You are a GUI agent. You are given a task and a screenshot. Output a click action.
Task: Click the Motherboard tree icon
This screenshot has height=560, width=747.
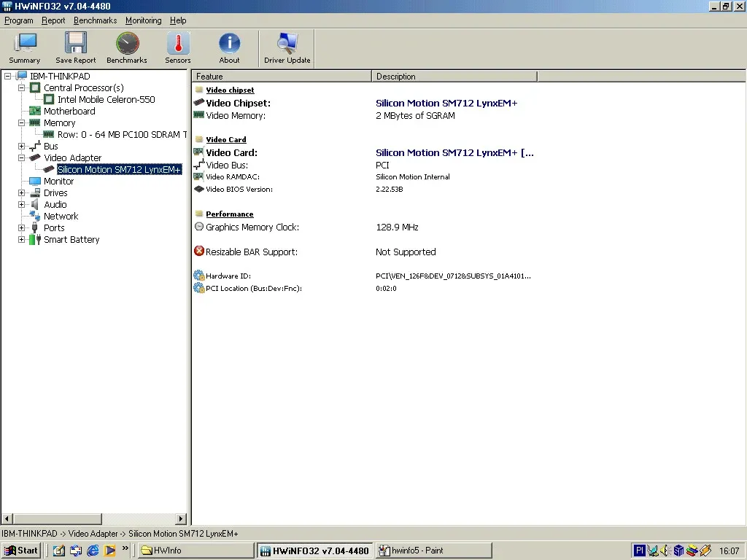point(35,111)
